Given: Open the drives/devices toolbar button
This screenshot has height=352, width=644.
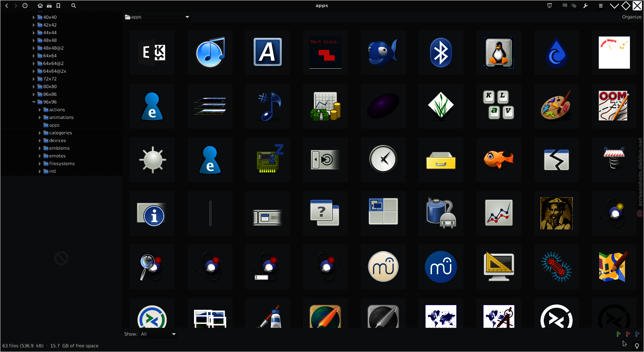Looking at the screenshot, I should coord(49,6).
